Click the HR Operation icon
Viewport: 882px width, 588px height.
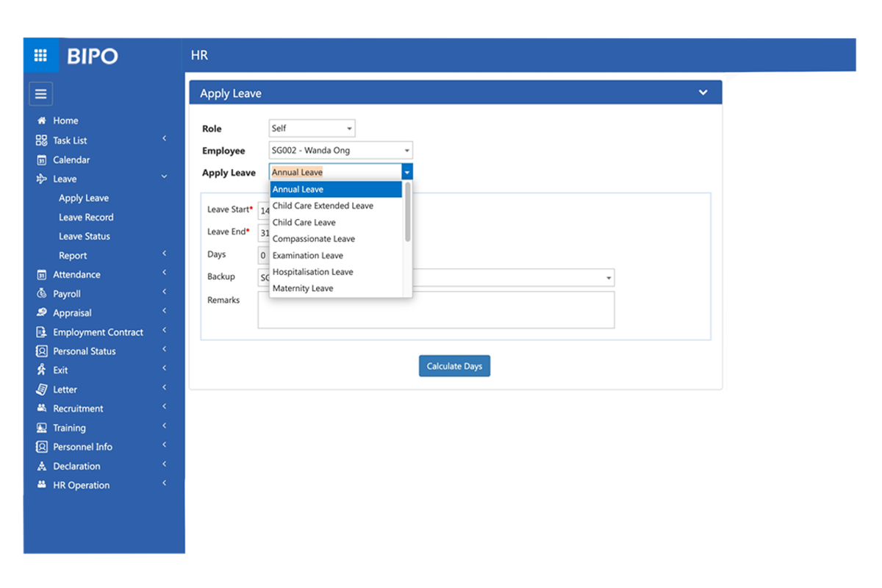(x=42, y=485)
